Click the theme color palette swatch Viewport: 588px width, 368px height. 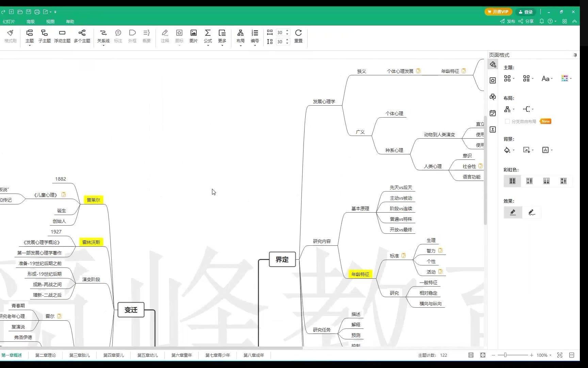(x=565, y=78)
